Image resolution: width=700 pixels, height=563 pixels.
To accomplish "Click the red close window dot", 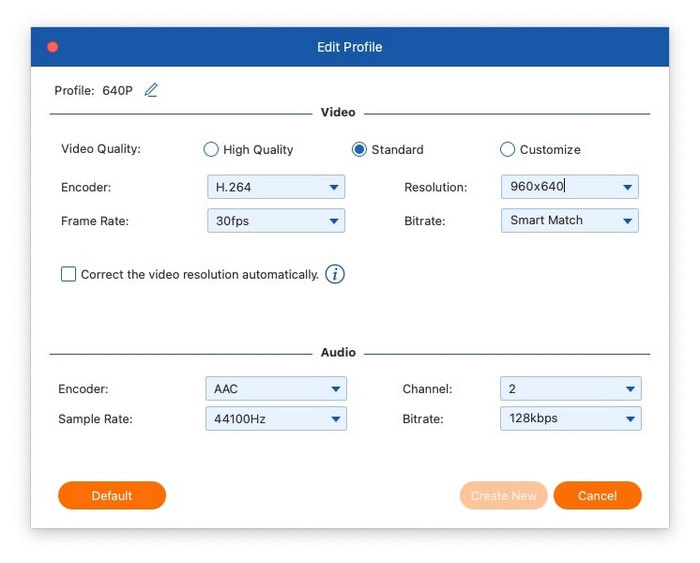I will pyautogui.click(x=53, y=47).
